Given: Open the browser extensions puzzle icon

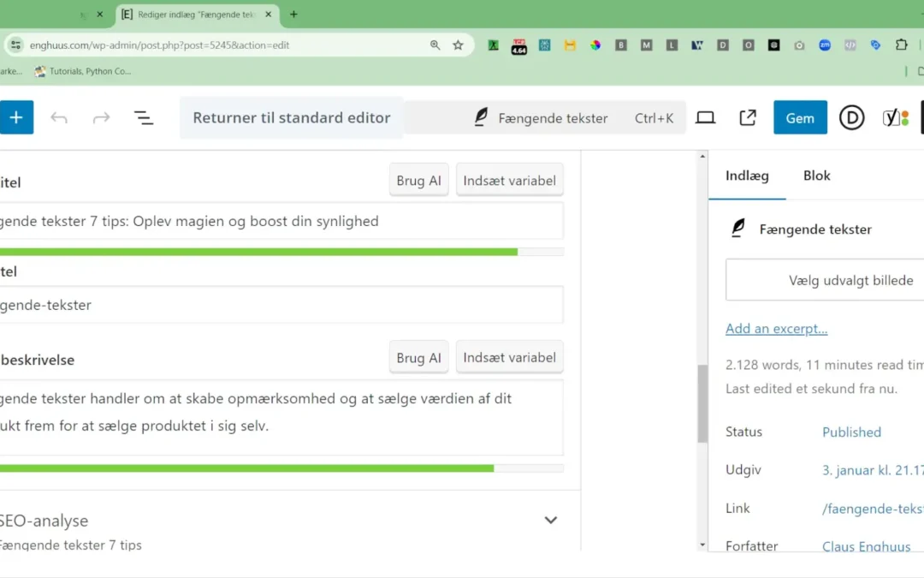Looking at the screenshot, I should pos(901,45).
